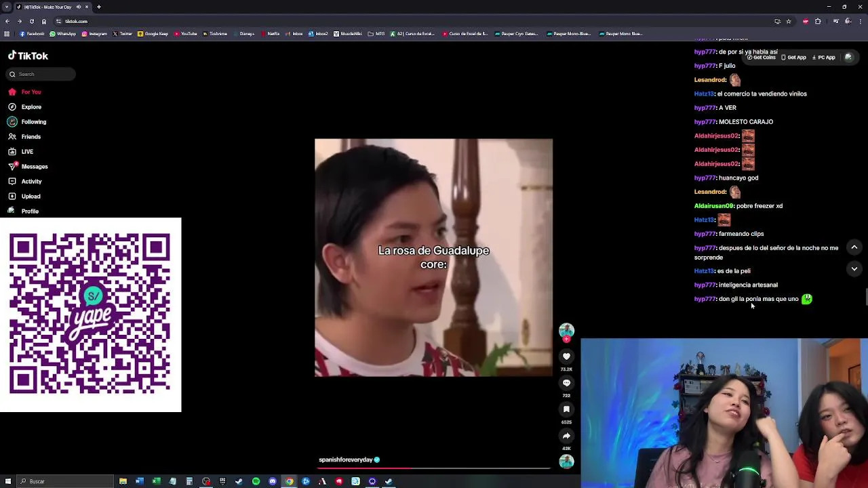Click the Buscar taskbar search box
The width and height of the screenshot is (868, 488).
[x=65, y=481]
